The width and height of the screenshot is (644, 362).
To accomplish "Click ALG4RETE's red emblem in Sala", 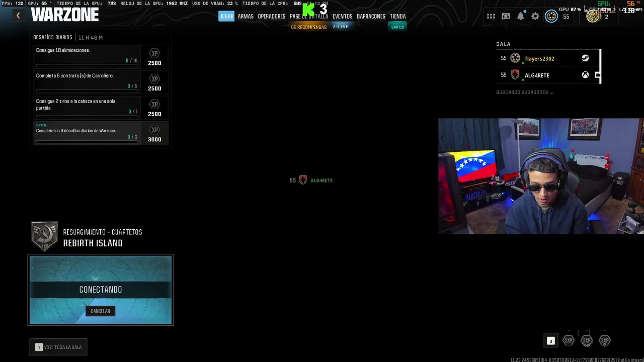I will (x=515, y=75).
